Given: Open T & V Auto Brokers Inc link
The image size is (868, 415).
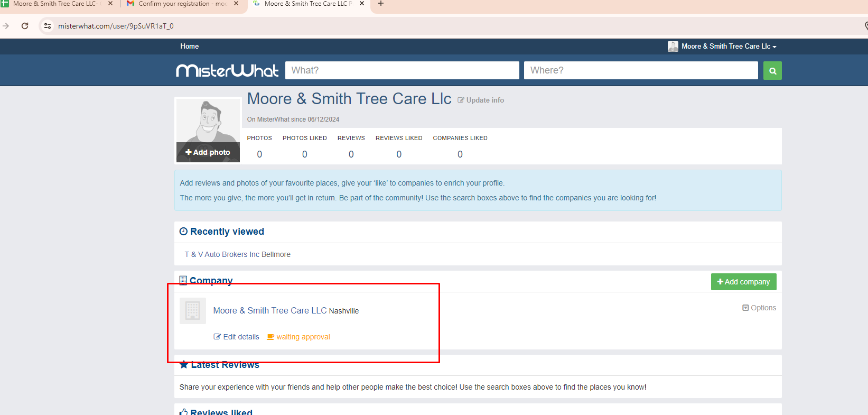Looking at the screenshot, I should coord(237,254).
